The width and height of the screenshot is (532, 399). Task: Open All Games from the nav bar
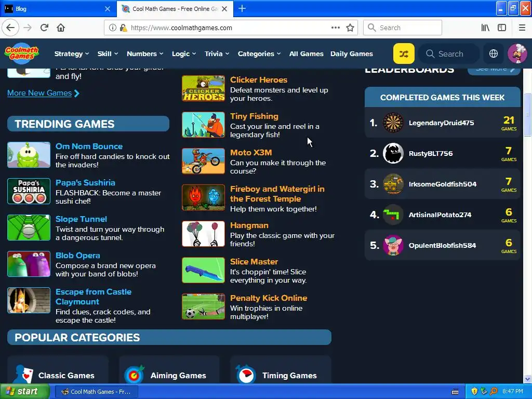(x=306, y=54)
